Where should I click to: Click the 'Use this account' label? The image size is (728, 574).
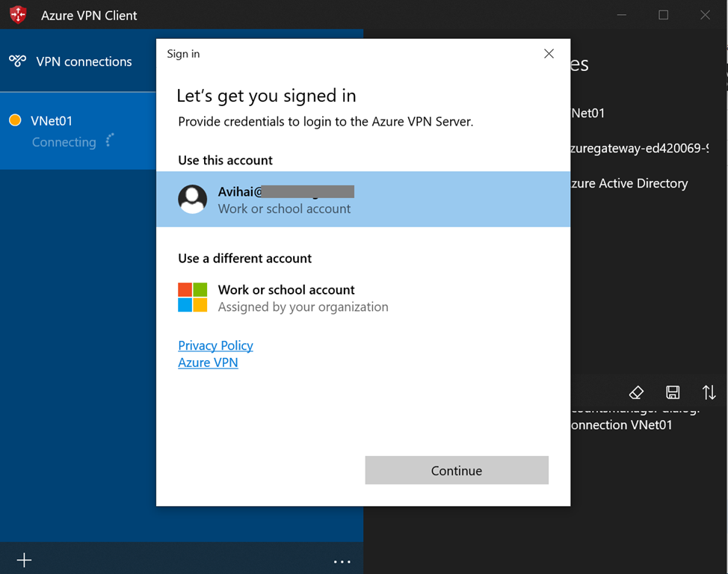click(225, 160)
